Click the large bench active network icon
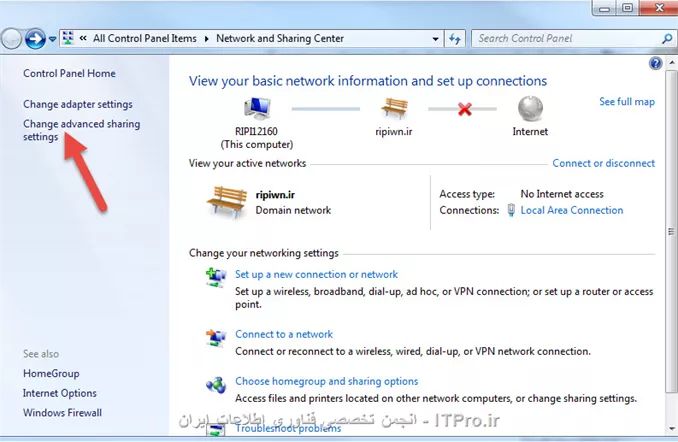678x442 pixels. pyautogui.click(x=227, y=202)
